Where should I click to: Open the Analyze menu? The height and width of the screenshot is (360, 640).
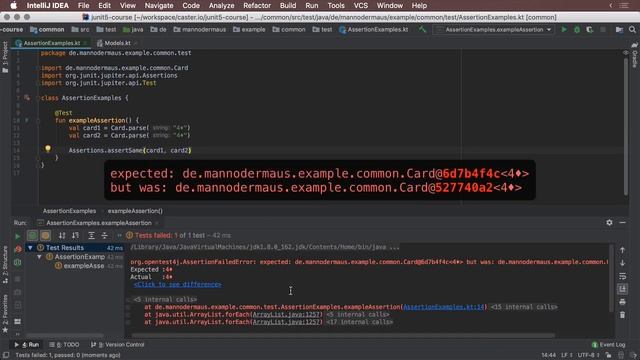click(221, 6)
